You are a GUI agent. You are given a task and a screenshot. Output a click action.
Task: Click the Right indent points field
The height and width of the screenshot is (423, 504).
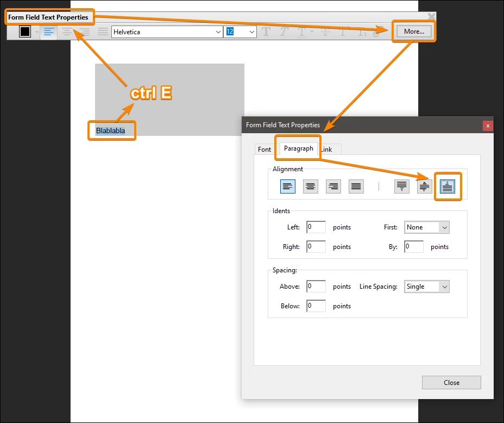click(316, 246)
